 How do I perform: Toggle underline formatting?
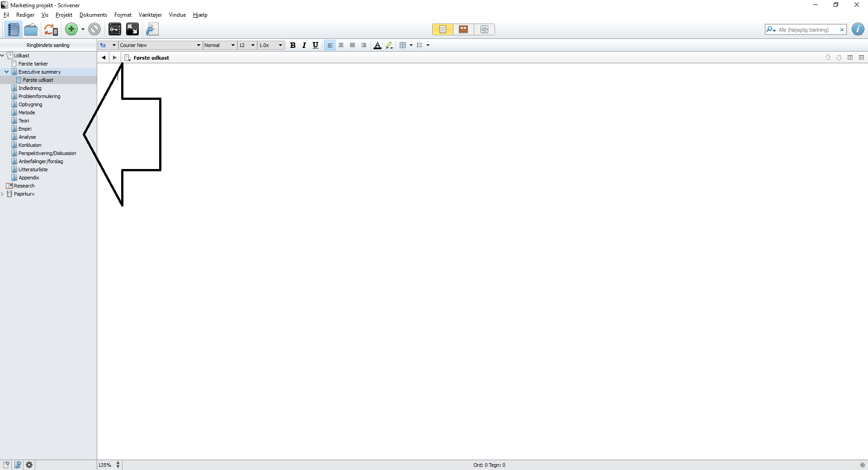coord(316,45)
